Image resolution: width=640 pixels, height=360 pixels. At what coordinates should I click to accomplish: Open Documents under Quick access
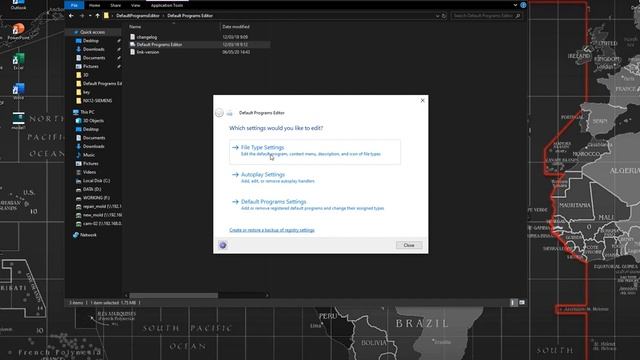click(94, 58)
